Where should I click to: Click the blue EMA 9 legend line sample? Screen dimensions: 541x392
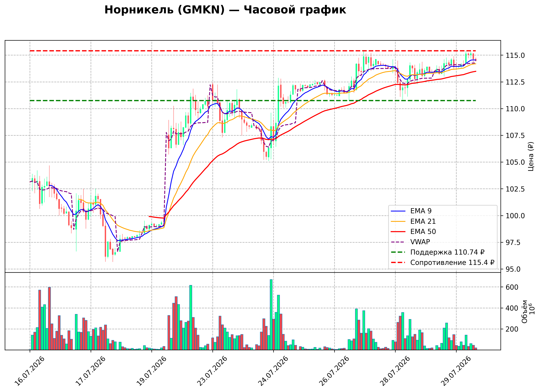[x=398, y=211]
